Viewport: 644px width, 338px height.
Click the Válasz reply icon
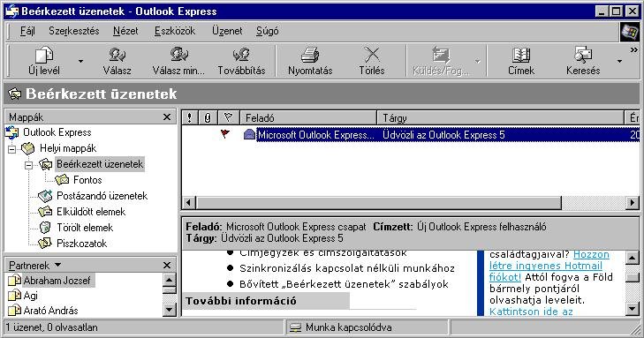coord(117,55)
